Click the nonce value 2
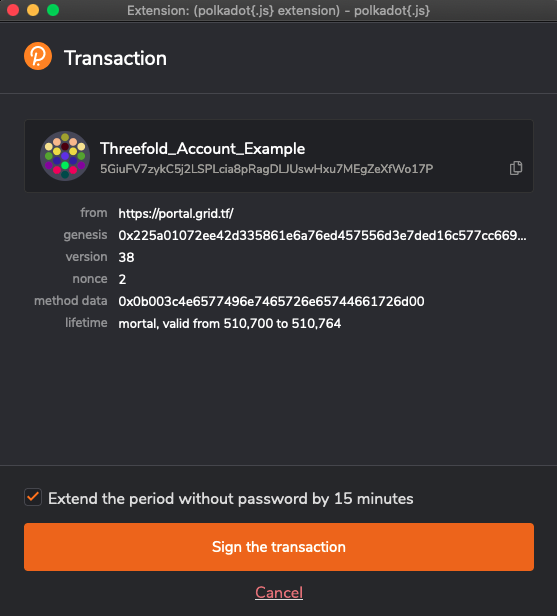Image resolution: width=557 pixels, height=616 pixels. tap(122, 279)
